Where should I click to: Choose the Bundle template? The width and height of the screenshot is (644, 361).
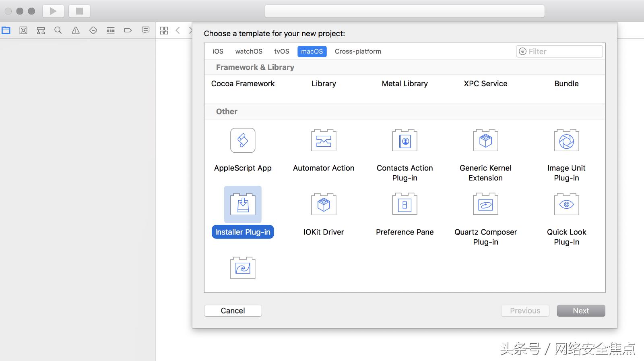coord(566,83)
